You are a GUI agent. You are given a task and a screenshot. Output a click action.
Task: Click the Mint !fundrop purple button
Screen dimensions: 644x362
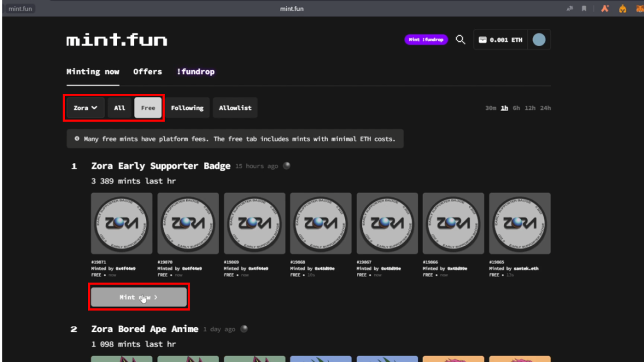426,40
